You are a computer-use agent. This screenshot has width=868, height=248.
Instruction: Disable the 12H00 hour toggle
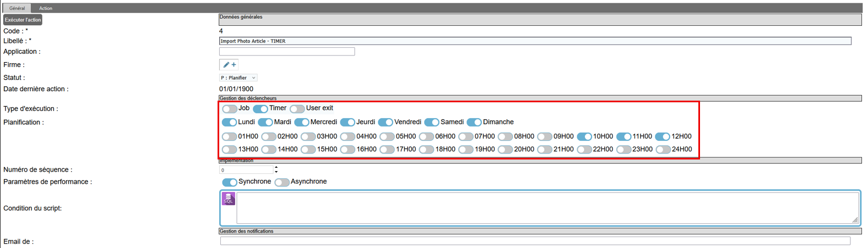663,136
